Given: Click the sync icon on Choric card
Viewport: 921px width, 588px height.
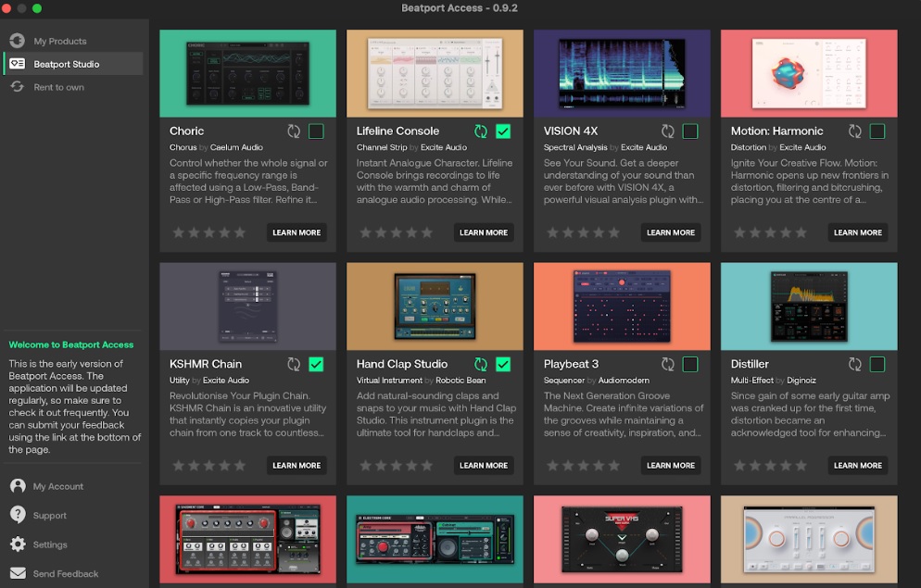Looking at the screenshot, I should click(x=294, y=131).
